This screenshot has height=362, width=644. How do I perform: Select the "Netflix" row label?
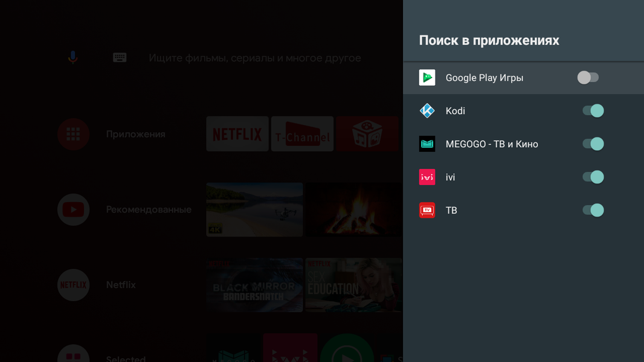click(121, 285)
